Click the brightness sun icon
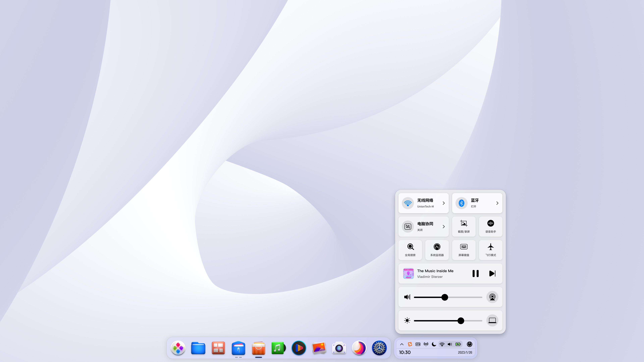This screenshot has width=644, height=362. pyautogui.click(x=407, y=321)
